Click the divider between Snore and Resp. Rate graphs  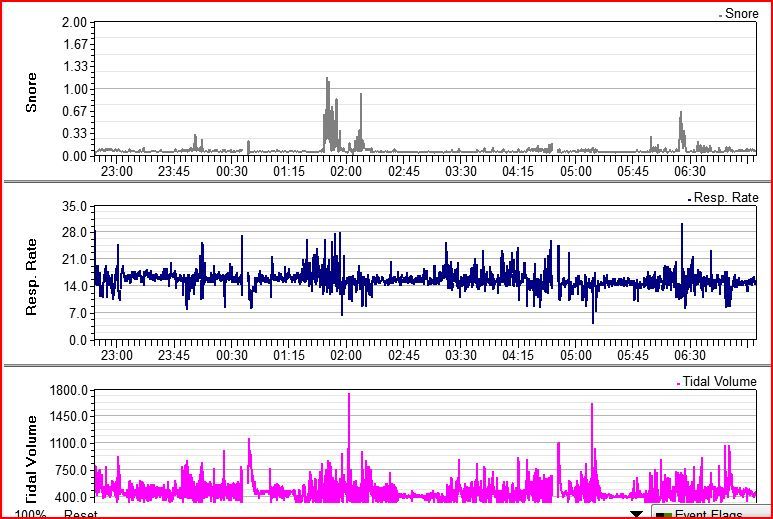386,181
